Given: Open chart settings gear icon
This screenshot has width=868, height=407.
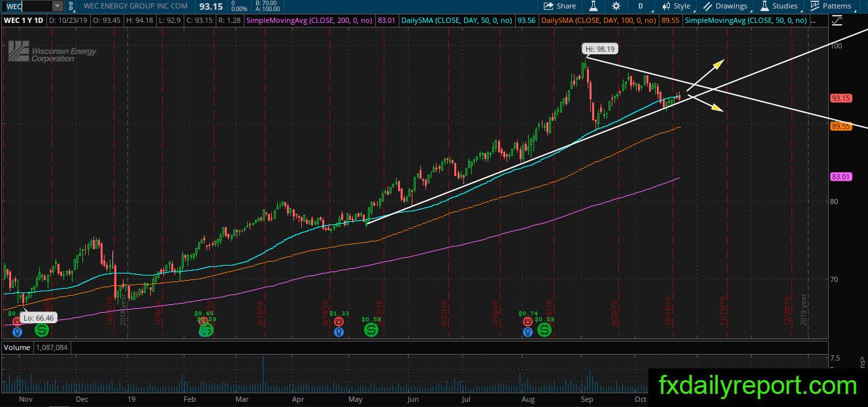Looking at the screenshot, I should 616,6.
